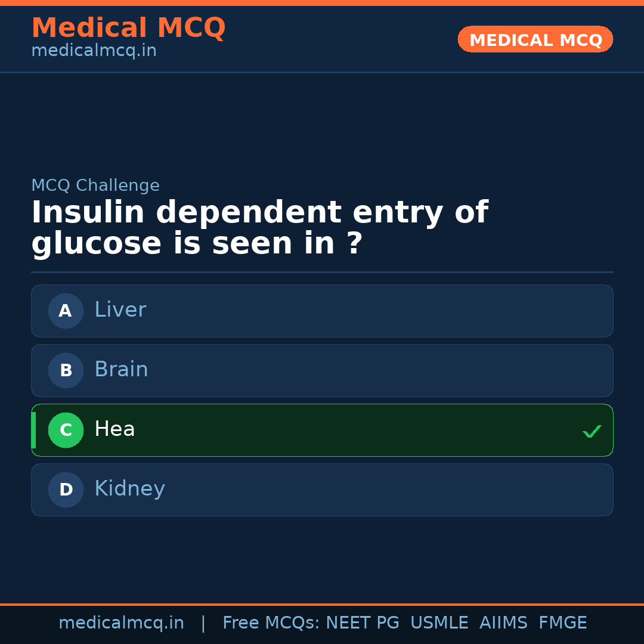This screenshot has width=644, height=644.
Task: Click the orange MEDICAL MCQ badge
Action: (x=535, y=40)
